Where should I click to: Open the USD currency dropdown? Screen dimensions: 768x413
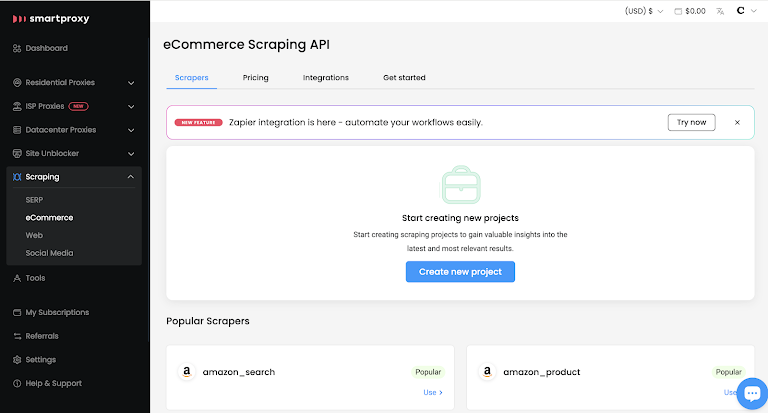[x=644, y=11]
